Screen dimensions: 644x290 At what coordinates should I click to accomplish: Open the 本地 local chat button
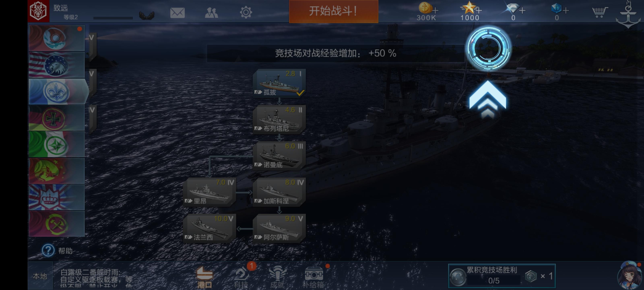pos(40,276)
